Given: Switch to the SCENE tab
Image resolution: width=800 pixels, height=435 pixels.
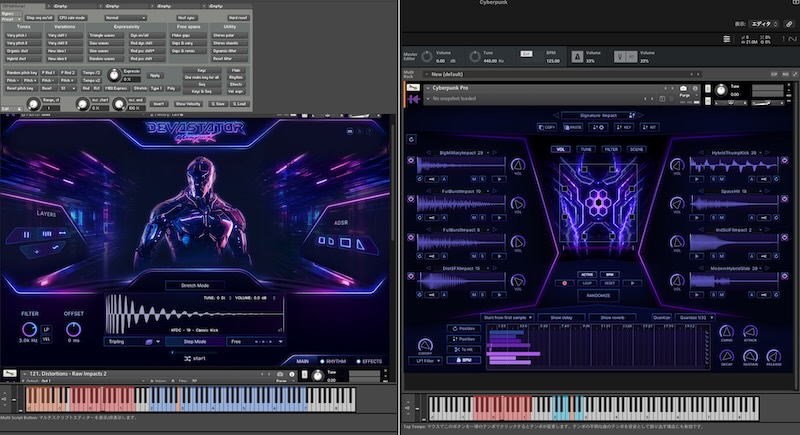Looking at the screenshot, I should point(636,149).
